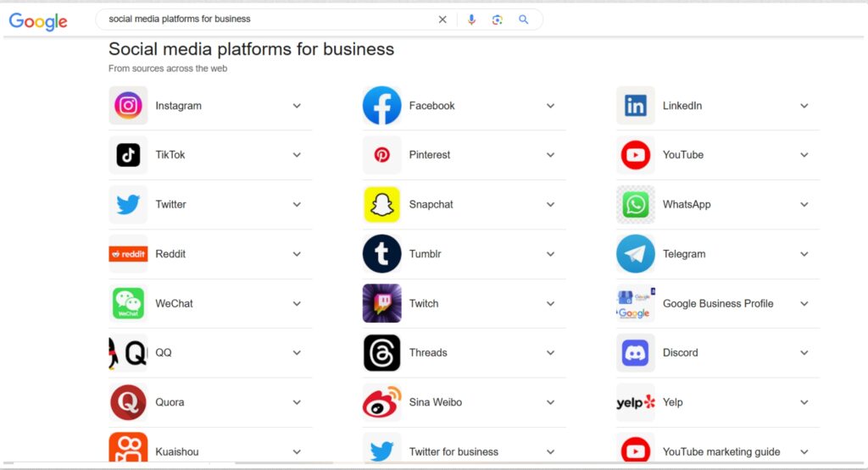Click the WhatsApp logo icon
The height and width of the screenshot is (470, 868).
636,205
